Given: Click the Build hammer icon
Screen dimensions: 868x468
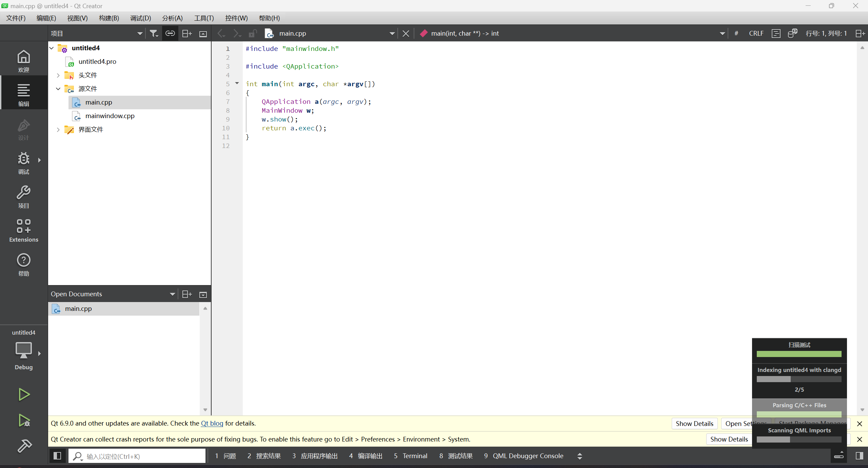Looking at the screenshot, I should tap(24, 446).
